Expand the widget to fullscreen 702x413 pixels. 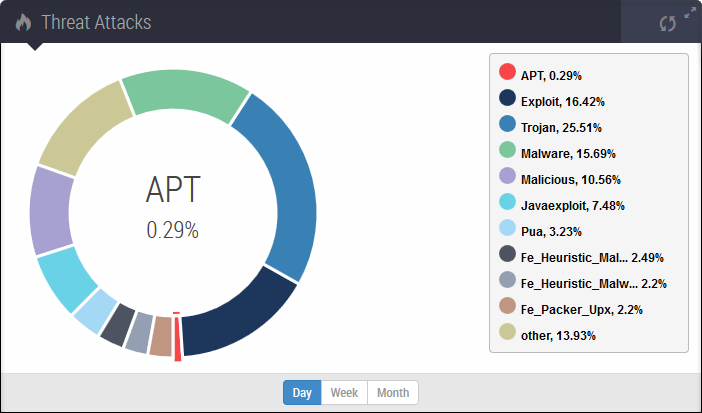[690, 13]
